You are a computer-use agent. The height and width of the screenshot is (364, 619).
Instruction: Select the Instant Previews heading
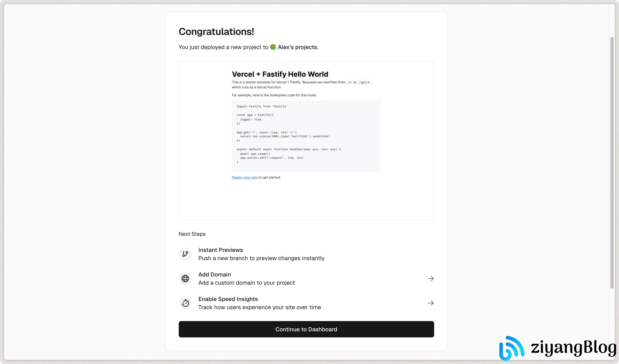(220, 250)
